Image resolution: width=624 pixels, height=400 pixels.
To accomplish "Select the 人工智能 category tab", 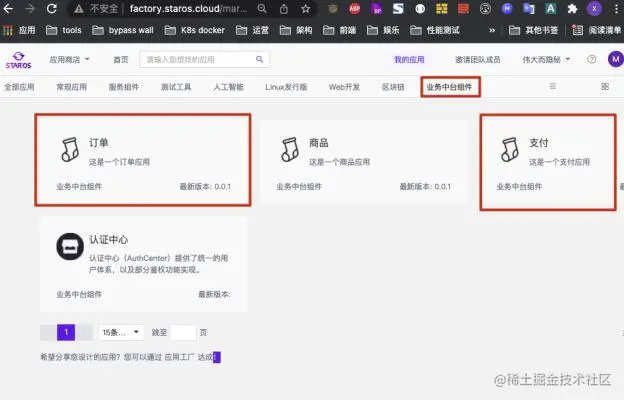I will click(x=228, y=87).
